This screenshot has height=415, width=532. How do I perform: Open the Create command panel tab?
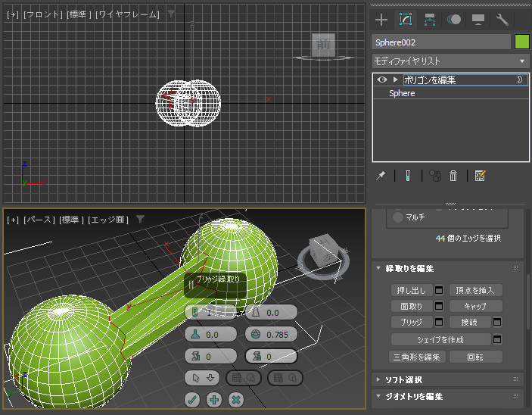(381, 20)
